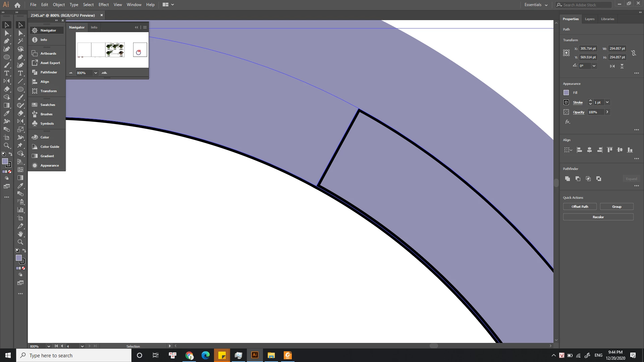Click the Fill color swatch

pos(566,93)
